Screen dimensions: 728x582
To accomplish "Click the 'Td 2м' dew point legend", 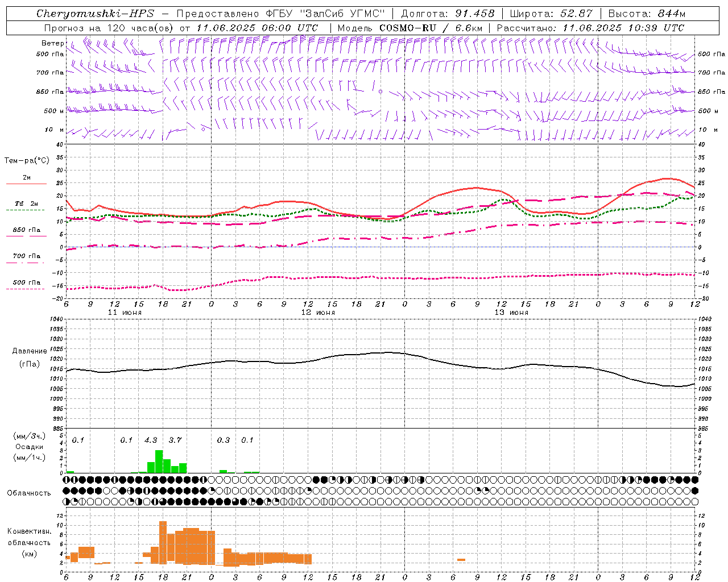I will coord(27,203).
